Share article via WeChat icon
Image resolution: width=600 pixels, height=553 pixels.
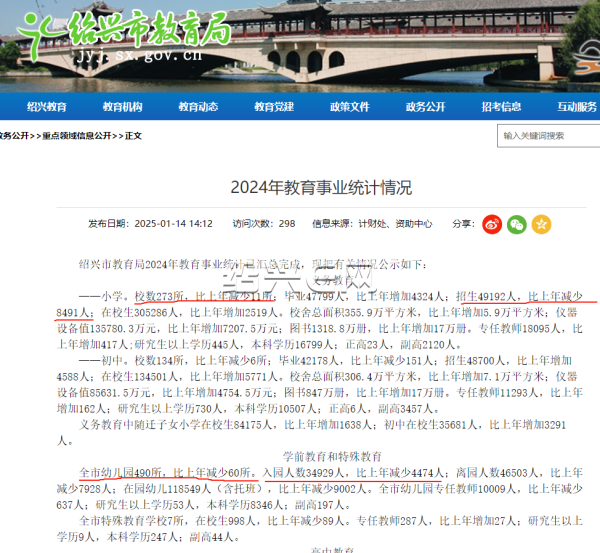click(517, 224)
